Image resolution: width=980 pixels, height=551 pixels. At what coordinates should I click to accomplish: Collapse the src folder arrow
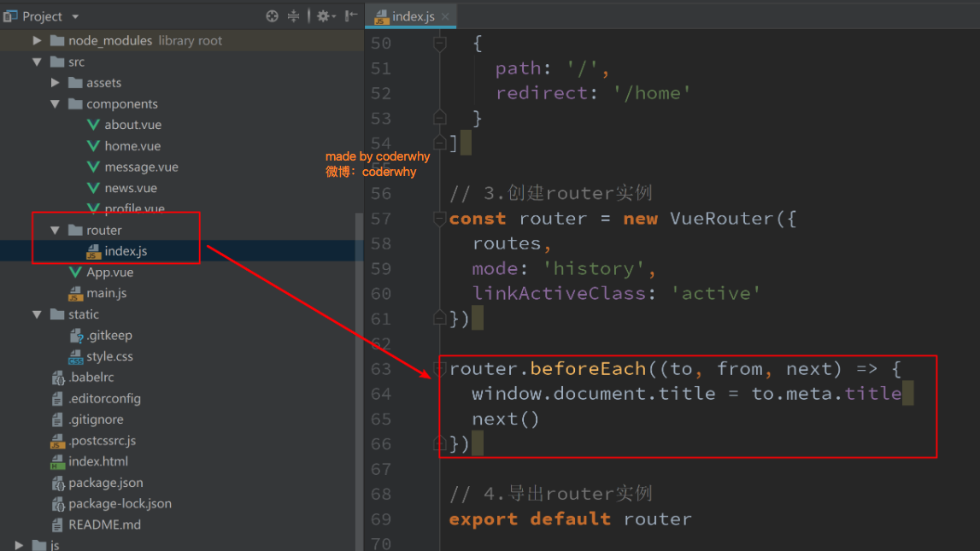pyautogui.click(x=37, y=62)
